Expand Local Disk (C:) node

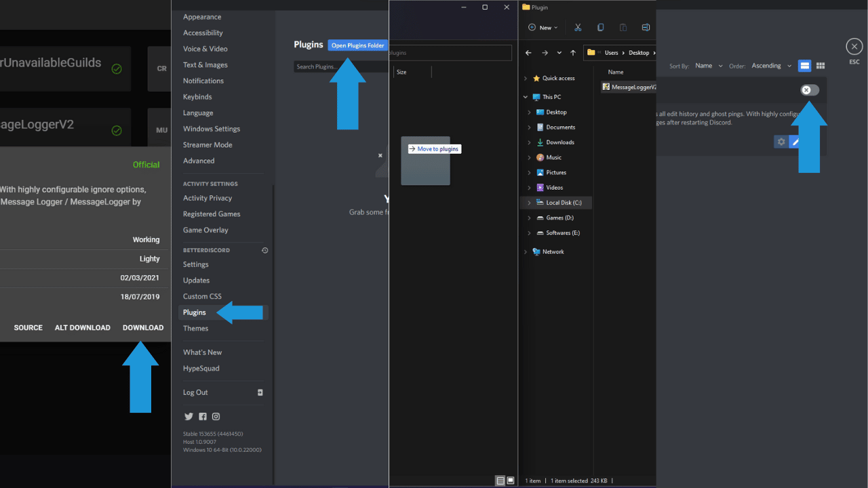tap(529, 203)
